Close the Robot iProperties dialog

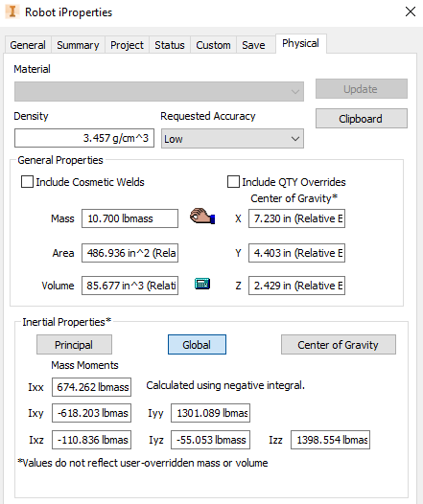point(411,11)
